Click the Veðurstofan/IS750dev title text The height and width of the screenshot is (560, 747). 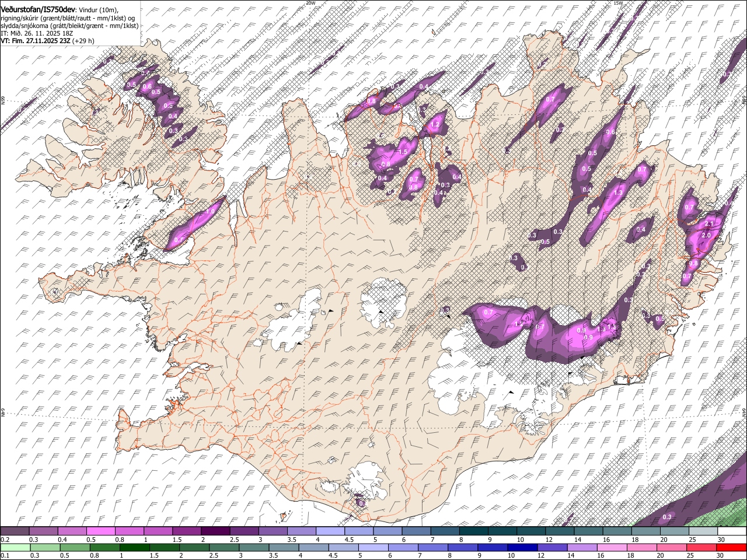point(37,9)
